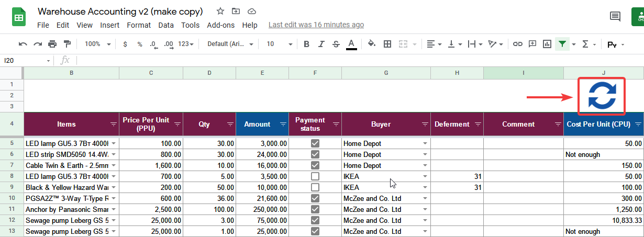This screenshot has height=237, width=644.
Task: Toggle payment status in row 12
Action: [x=315, y=220]
